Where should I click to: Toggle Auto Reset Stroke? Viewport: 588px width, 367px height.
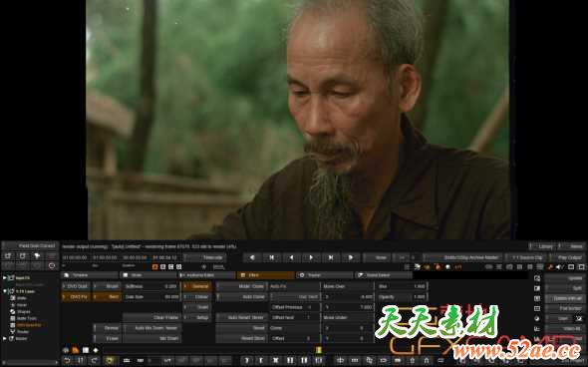coord(241,317)
